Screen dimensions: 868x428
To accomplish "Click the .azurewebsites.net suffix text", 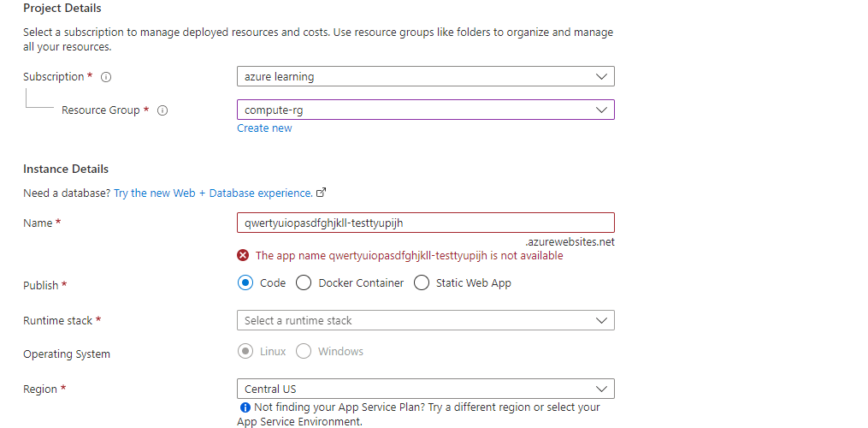I will click(x=570, y=242).
